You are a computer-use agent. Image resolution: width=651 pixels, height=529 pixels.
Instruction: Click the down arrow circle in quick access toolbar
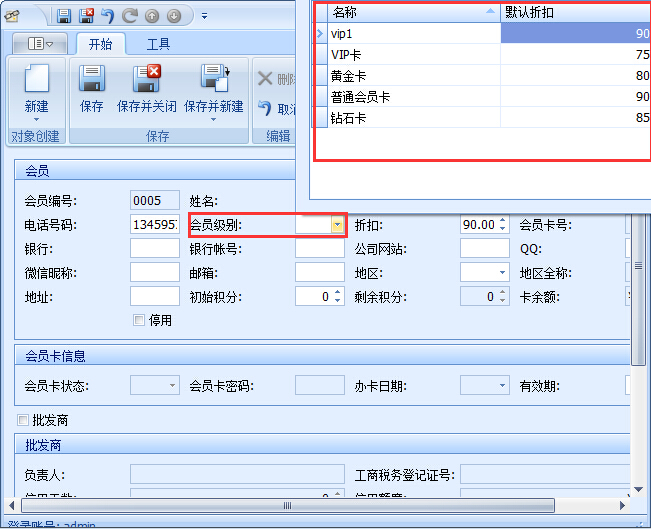click(174, 16)
